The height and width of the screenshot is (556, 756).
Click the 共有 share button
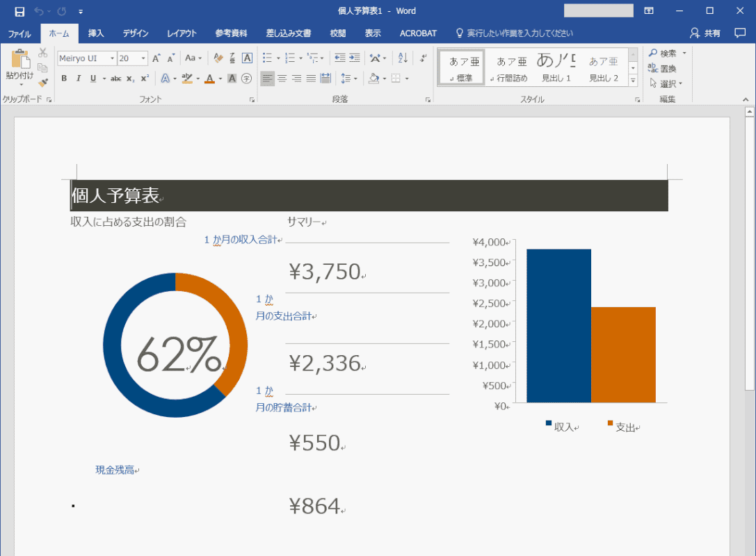tap(705, 33)
